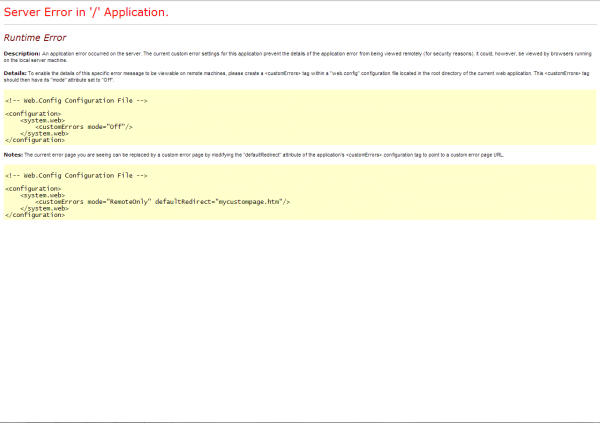Click the 'Runtime Error' subheading
Image resolution: width=600 pixels, height=423 pixels.
click(x=35, y=38)
